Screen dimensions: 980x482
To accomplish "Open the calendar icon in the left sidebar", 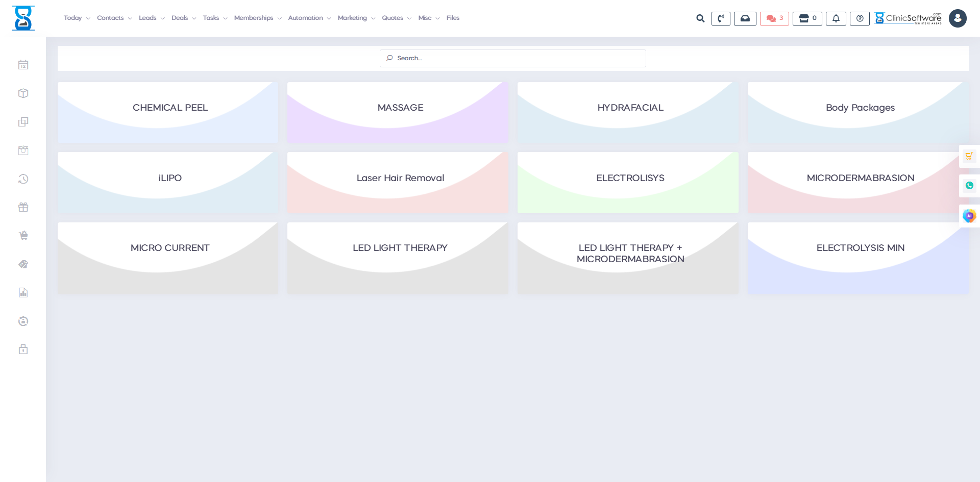I will tap(23, 65).
